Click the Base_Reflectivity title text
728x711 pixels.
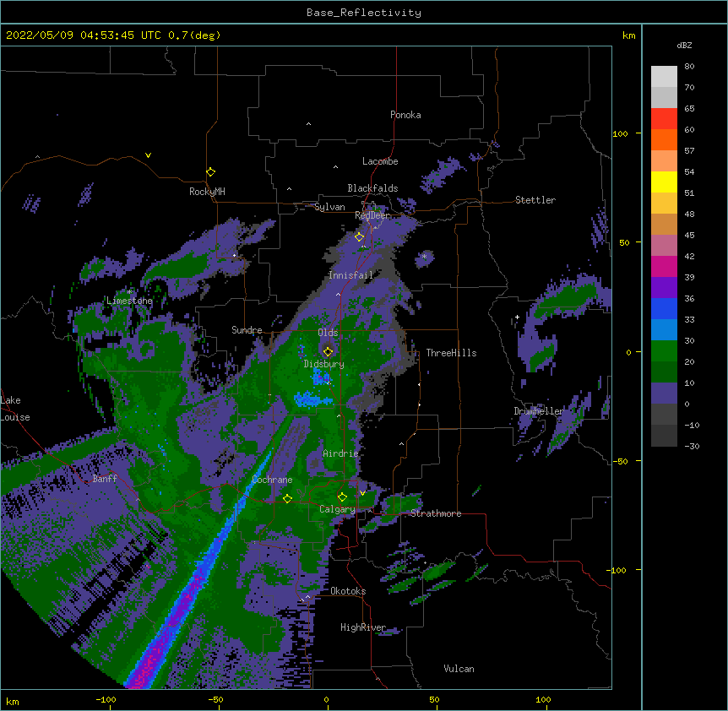pos(364,13)
